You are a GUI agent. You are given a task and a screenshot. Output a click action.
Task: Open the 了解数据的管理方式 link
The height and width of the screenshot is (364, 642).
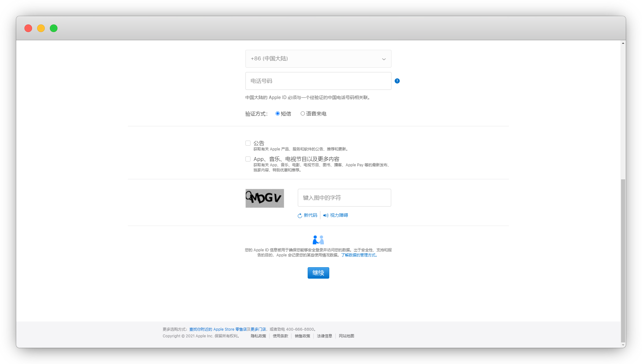click(x=359, y=255)
